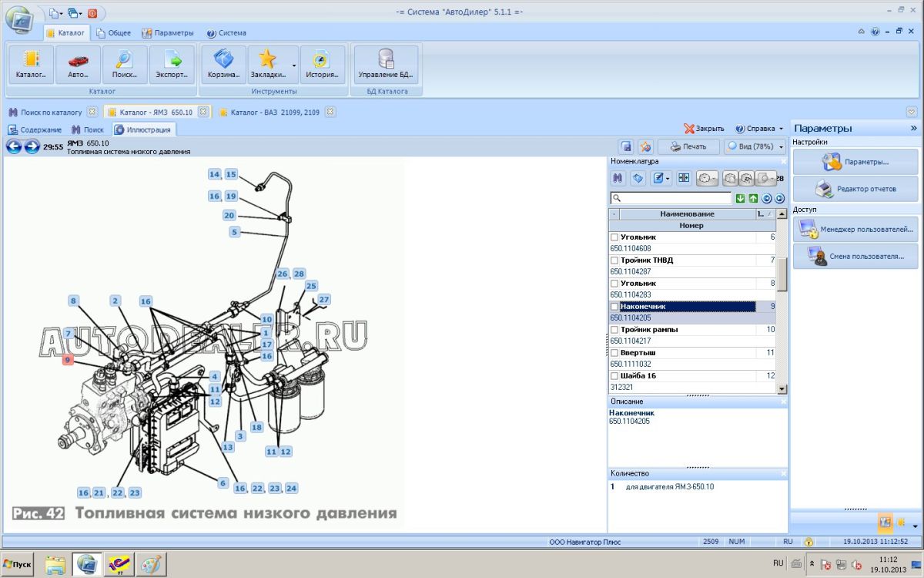
Task: Click the Авто car button
Action: 78,65
